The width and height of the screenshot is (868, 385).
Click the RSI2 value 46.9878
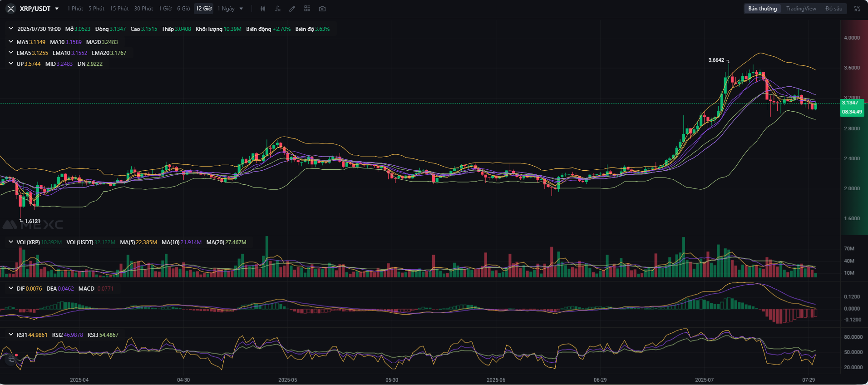pos(74,335)
